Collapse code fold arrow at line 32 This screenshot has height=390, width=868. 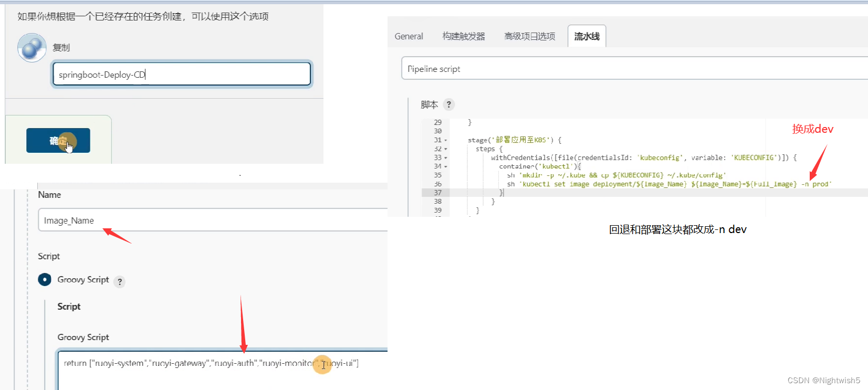click(x=446, y=149)
